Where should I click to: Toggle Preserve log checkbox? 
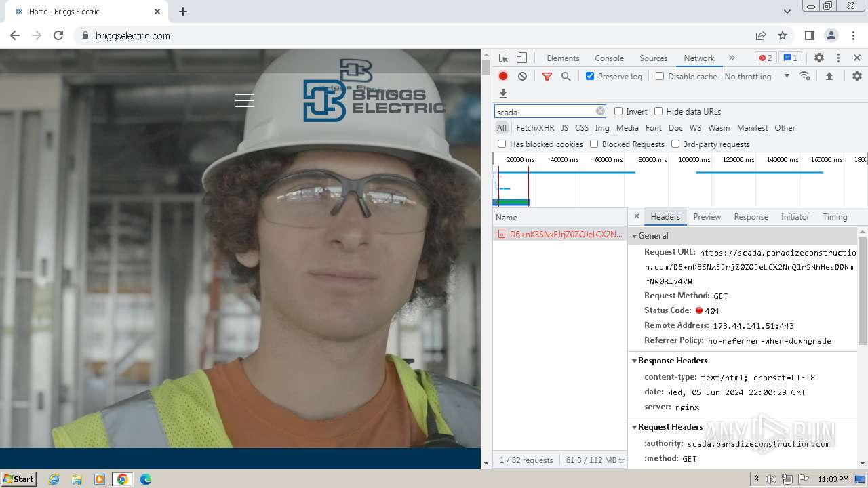(590, 76)
